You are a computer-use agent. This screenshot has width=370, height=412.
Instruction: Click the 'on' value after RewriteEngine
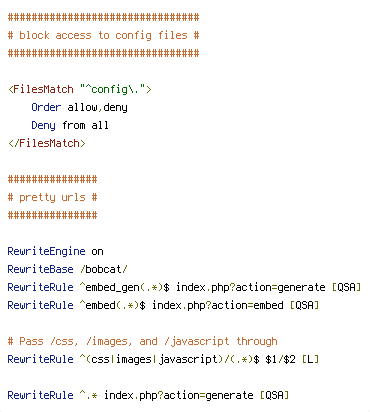pos(97,251)
